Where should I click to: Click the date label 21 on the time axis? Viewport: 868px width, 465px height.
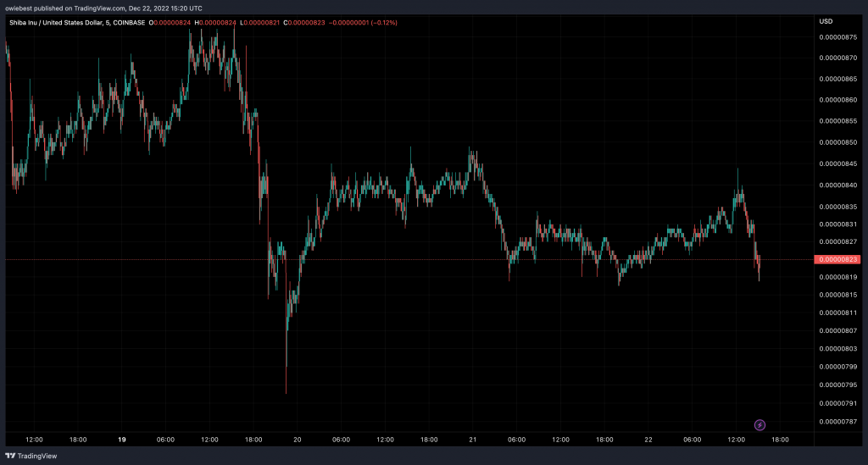click(473, 440)
